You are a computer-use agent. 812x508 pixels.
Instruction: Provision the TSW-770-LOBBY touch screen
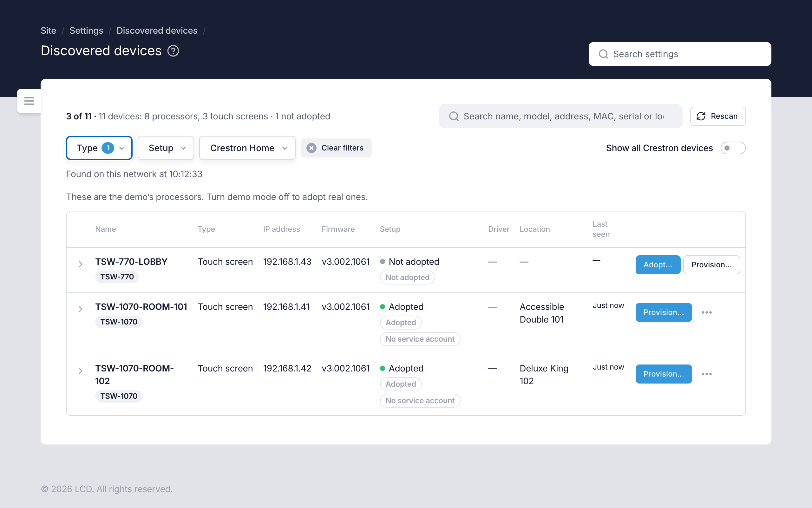click(711, 265)
